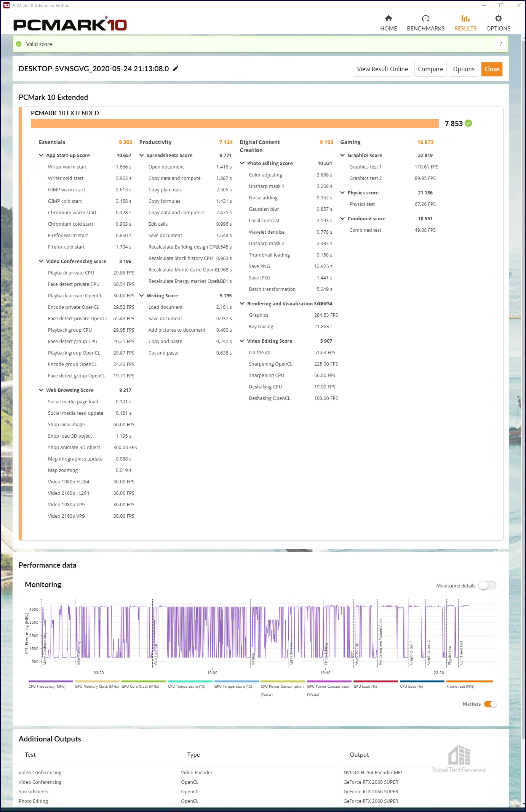The image size is (526, 812).
Task: Click the Web Browsing marker on chart
Action: click(x=79, y=653)
